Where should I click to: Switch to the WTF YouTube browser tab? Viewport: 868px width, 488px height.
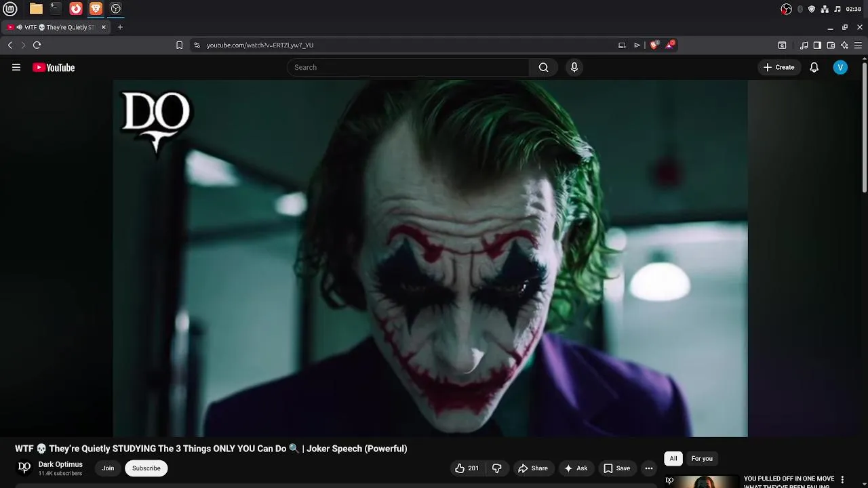(57, 27)
